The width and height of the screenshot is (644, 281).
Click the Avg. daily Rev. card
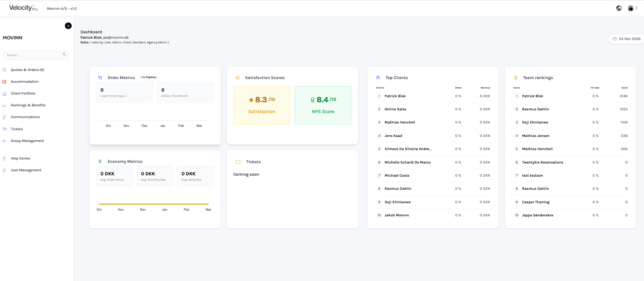[x=195, y=176]
